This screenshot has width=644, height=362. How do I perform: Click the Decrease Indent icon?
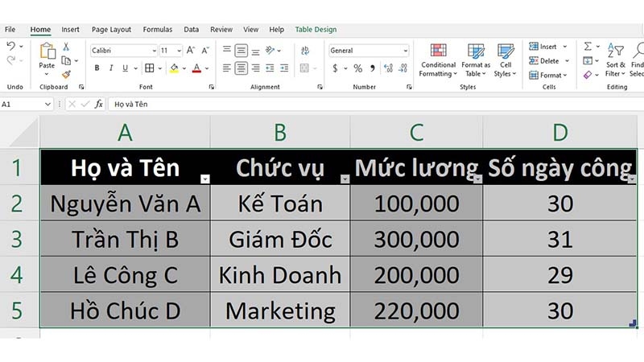[x=270, y=68]
